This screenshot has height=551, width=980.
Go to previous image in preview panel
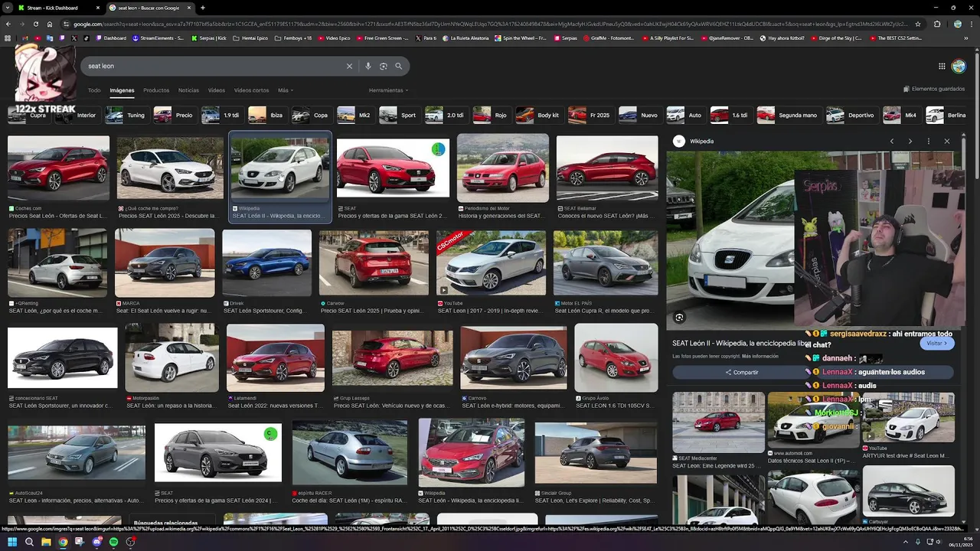click(892, 141)
